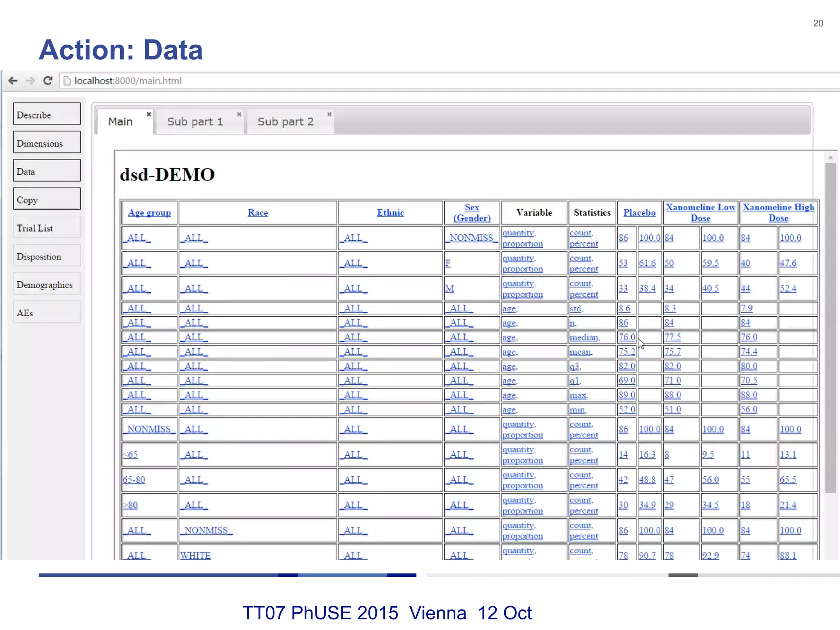The height and width of the screenshot is (630, 840).
Task: Click the Dimensions button
Action: click(x=47, y=143)
